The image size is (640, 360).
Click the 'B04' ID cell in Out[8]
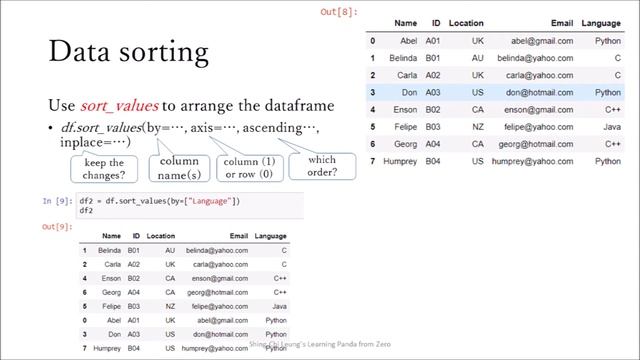pyautogui.click(x=433, y=161)
